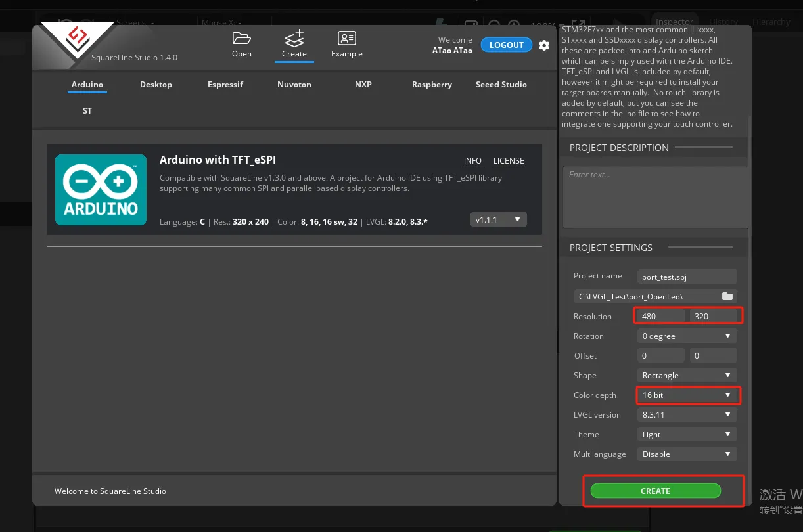Viewport: 803px width, 532px height.
Task: Open the LICENSE link
Action: click(x=509, y=161)
